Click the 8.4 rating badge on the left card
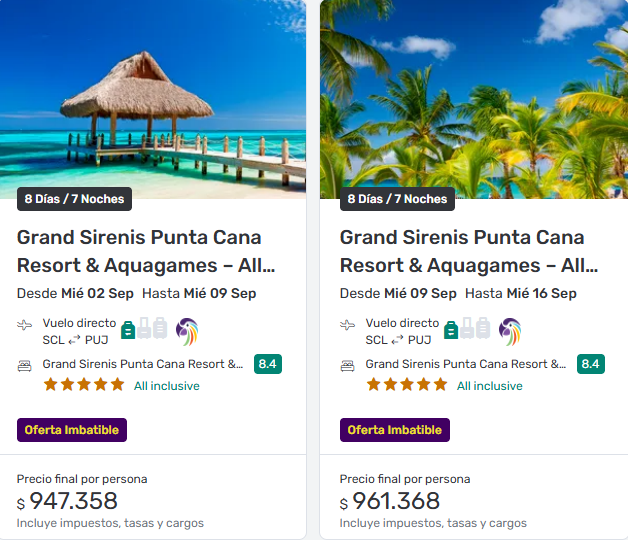This screenshot has width=628, height=540. coord(268,364)
